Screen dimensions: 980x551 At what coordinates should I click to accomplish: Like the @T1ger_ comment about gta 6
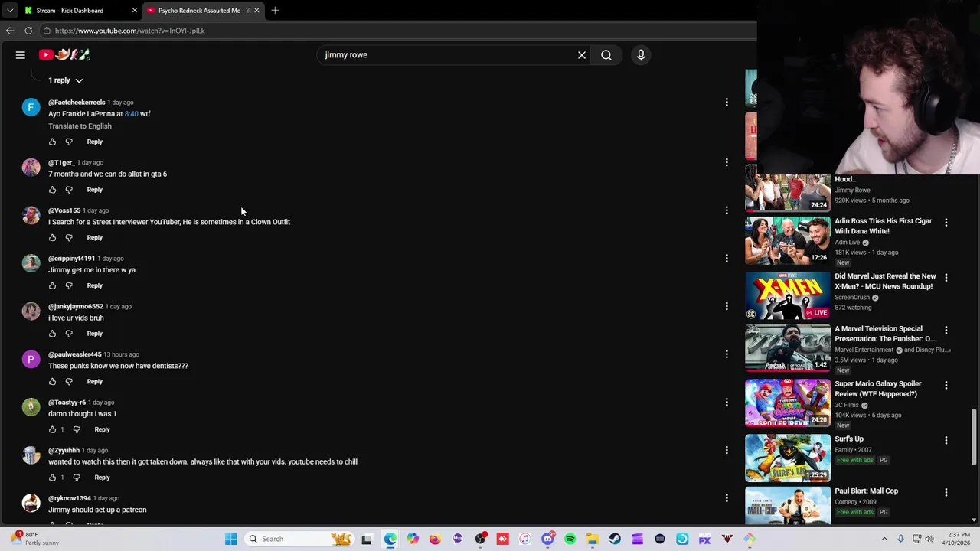pos(52,190)
